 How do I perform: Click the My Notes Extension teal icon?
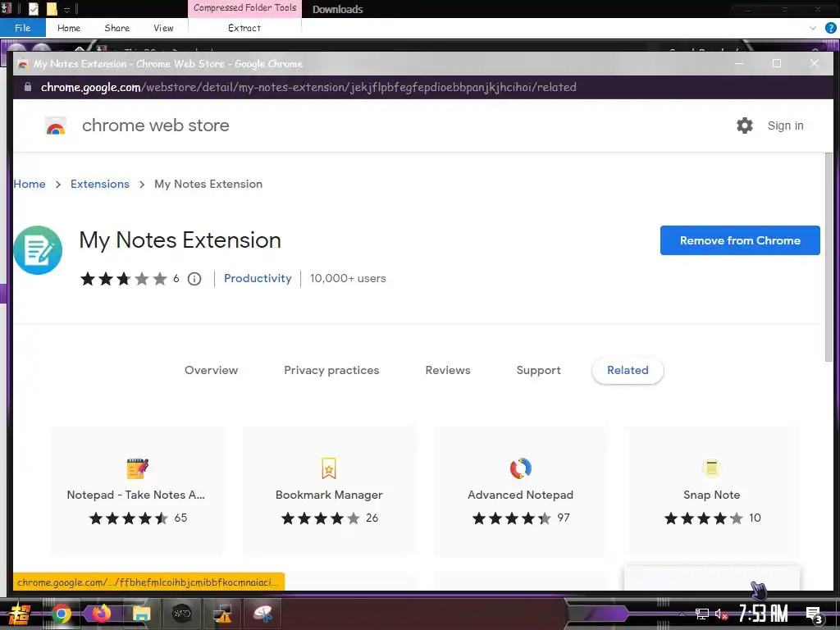pos(38,250)
